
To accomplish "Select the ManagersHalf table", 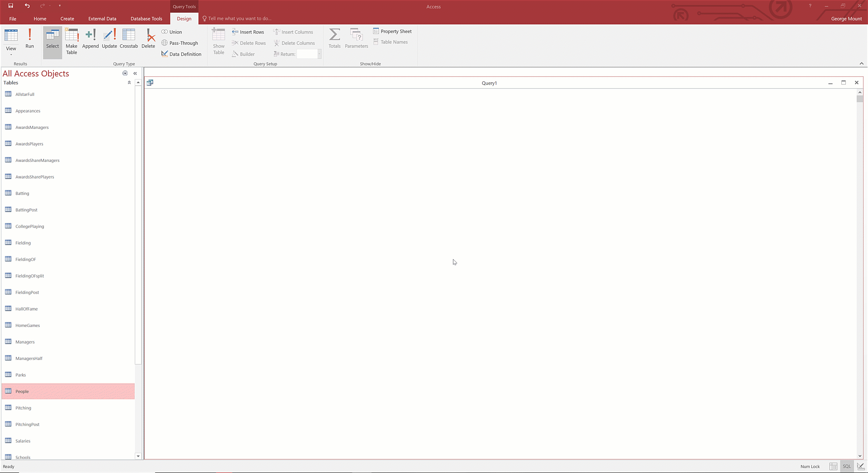I will coord(68,358).
